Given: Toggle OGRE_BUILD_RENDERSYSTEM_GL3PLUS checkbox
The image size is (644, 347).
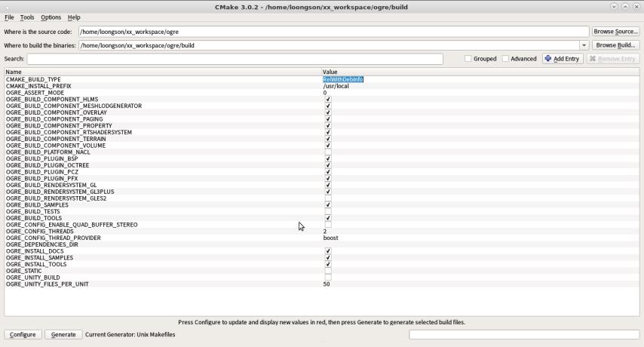Looking at the screenshot, I should pos(328,192).
